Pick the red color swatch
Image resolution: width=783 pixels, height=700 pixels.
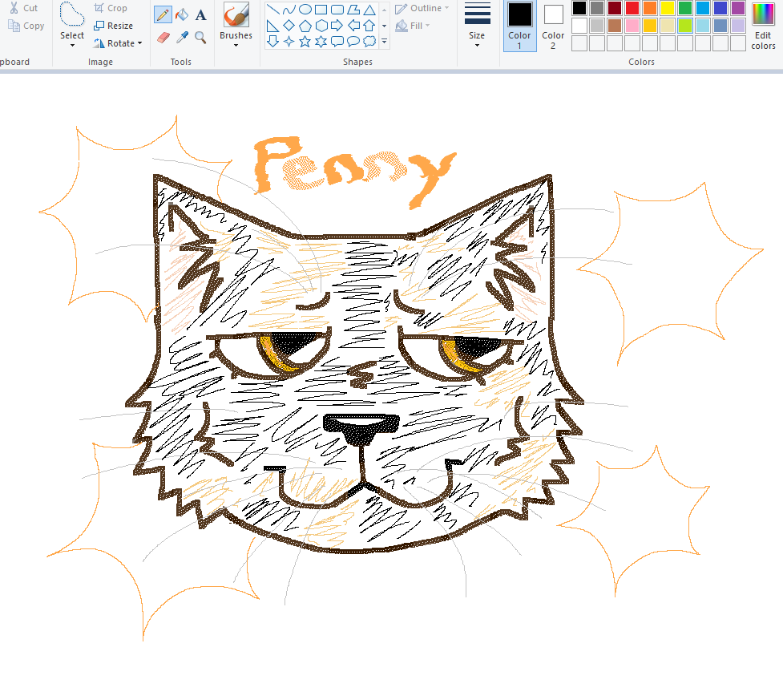(632, 8)
